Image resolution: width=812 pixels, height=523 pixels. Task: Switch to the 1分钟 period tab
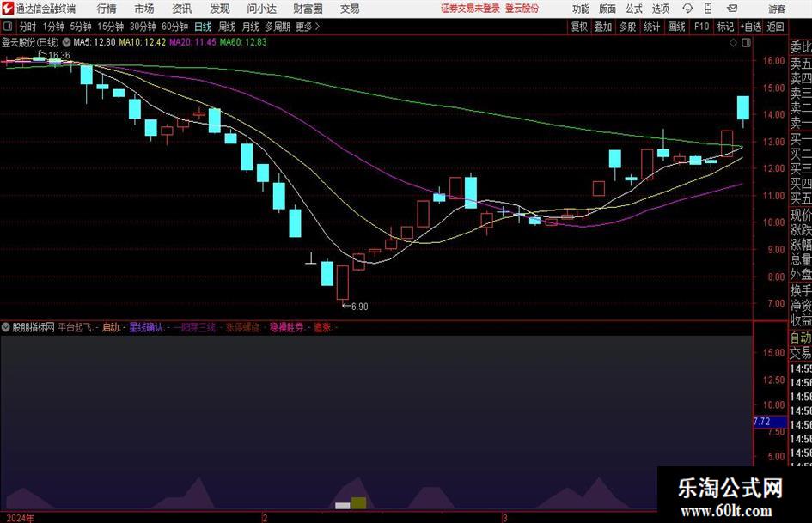[x=53, y=27]
